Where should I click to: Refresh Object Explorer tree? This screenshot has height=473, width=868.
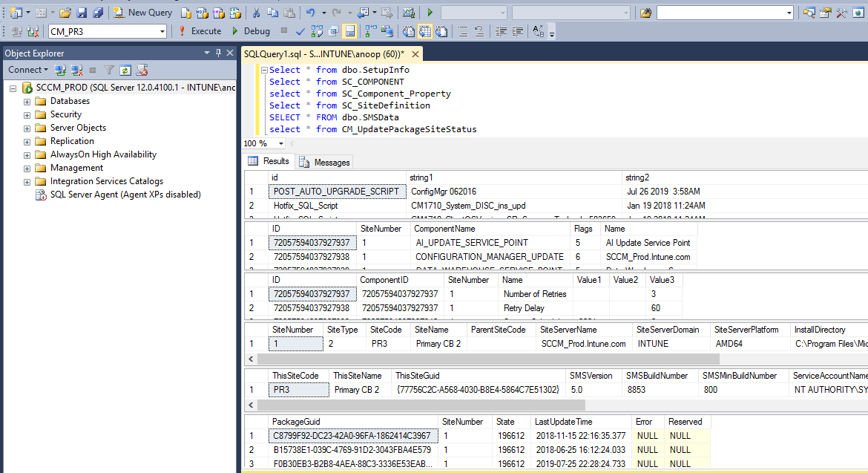click(125, 70)
